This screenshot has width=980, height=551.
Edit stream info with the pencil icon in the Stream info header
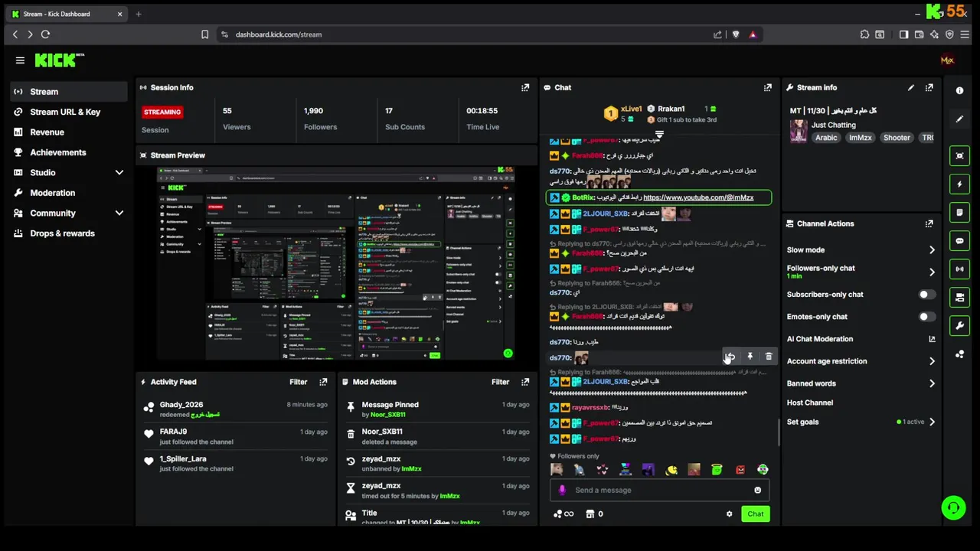click(x=911, y=88)
